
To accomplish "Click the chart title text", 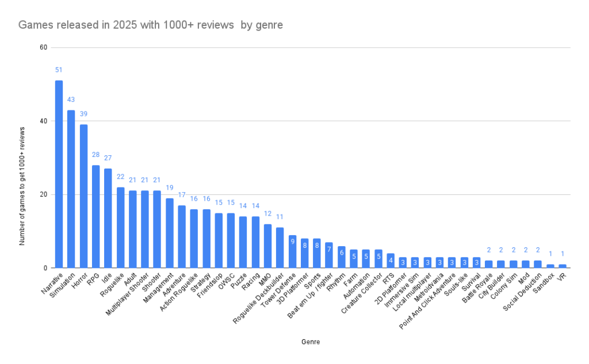I will pos(151,25).
